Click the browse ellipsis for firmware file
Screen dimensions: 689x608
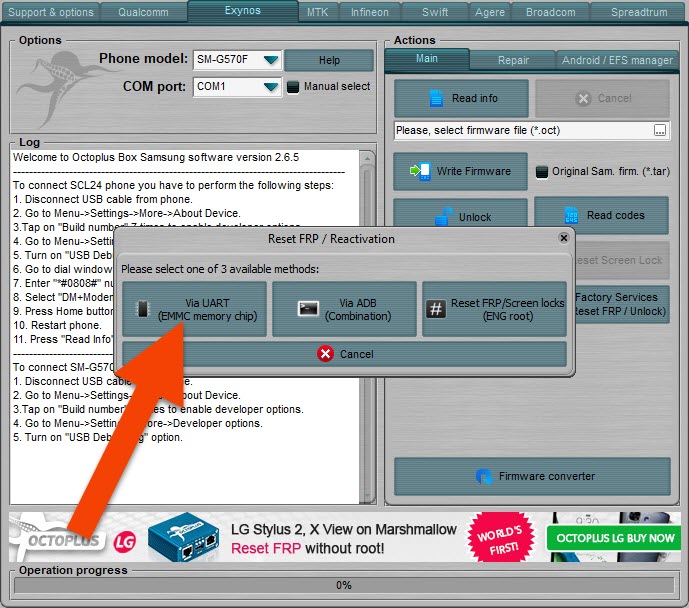(x=660, y=130)
